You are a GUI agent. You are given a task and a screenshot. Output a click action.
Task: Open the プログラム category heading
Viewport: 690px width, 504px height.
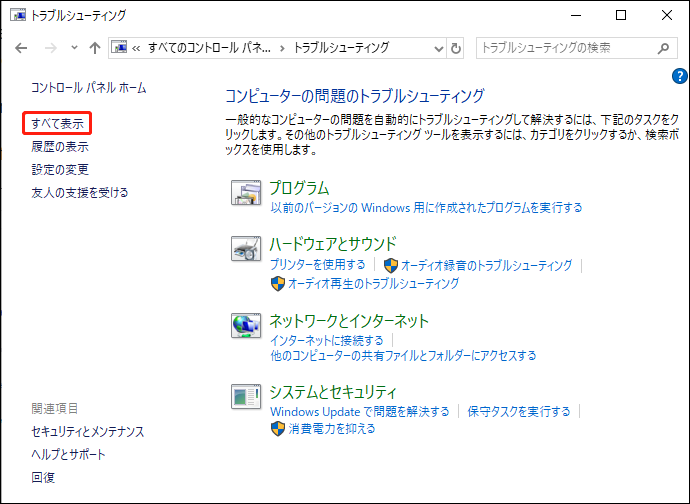click(299, 188)
